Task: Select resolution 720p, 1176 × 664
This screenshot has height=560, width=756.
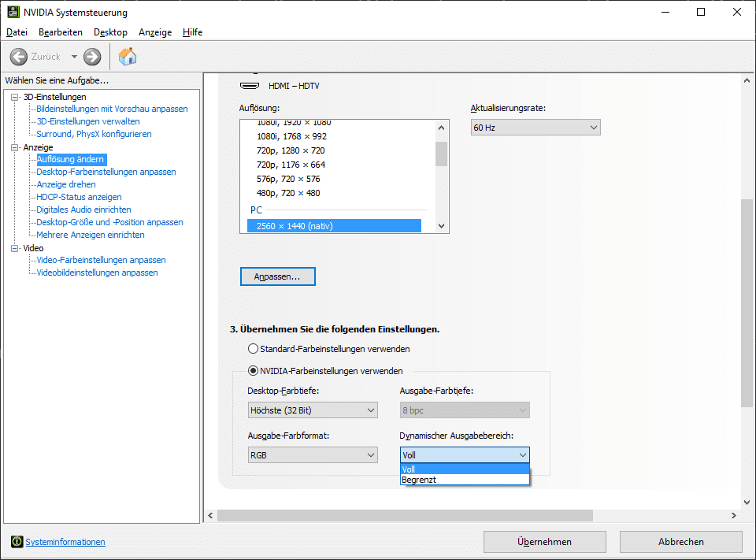Action: pyautogui.click(x=291, y=165)
